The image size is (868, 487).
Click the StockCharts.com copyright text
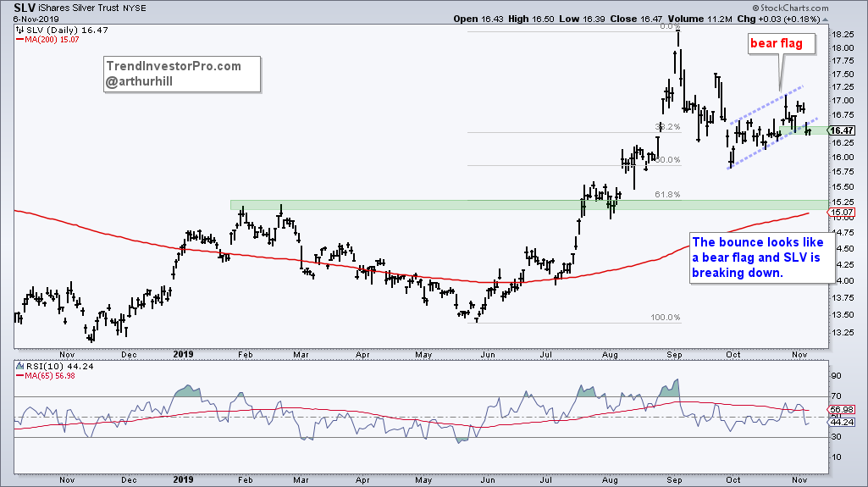point(790,8)
